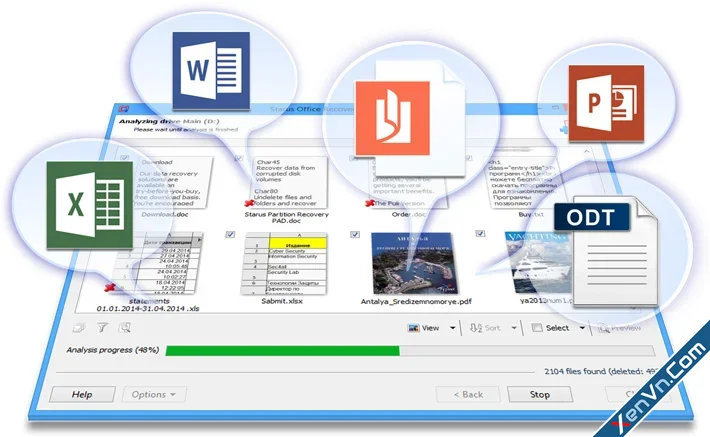Viewport: 710px width, 437px height.
Task: Click file name "Buy.txt"
Action: click(531, 214)
